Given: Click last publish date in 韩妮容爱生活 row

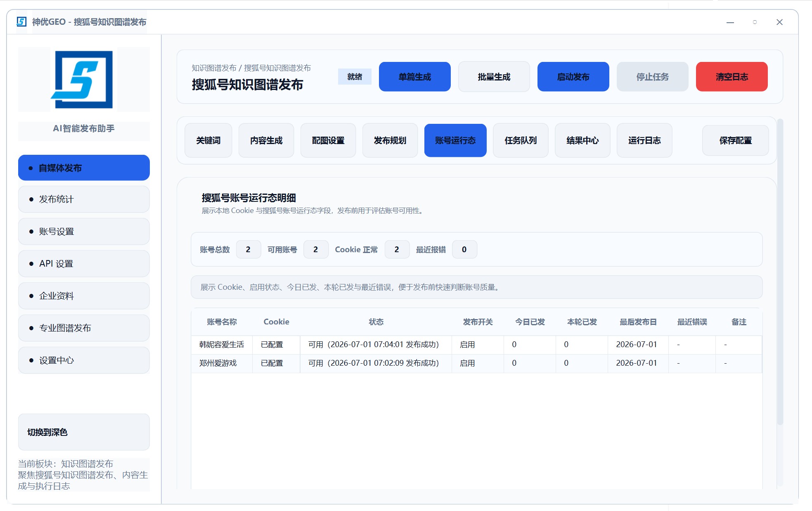Looking at the screenshot, I should click(638, 345).
